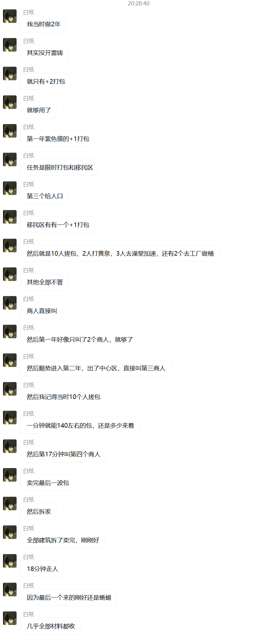Open avatar next to 18分钟走人
This screenshot has height=644, width=265.
click(10, 561)
